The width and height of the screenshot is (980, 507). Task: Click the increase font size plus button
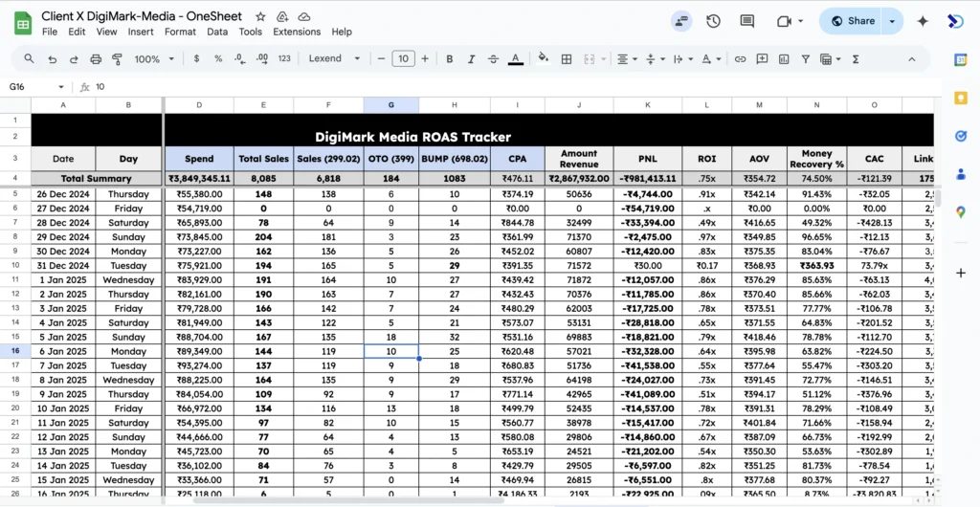click(x=426, y=59)
